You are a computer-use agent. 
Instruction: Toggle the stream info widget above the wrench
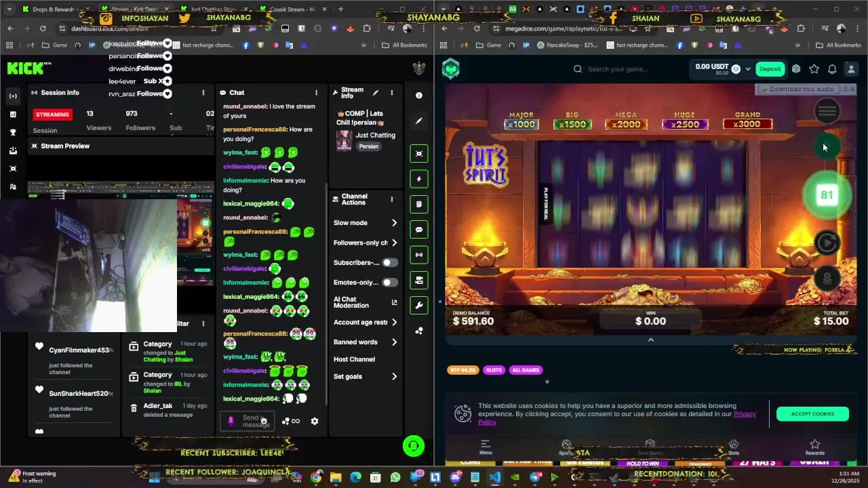coord(419,280)
